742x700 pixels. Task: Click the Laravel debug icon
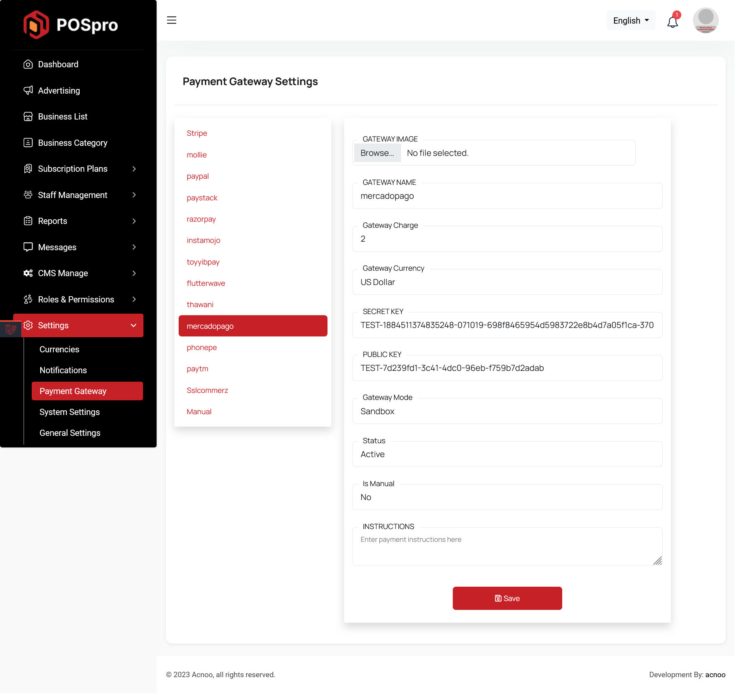pos(10,329)
